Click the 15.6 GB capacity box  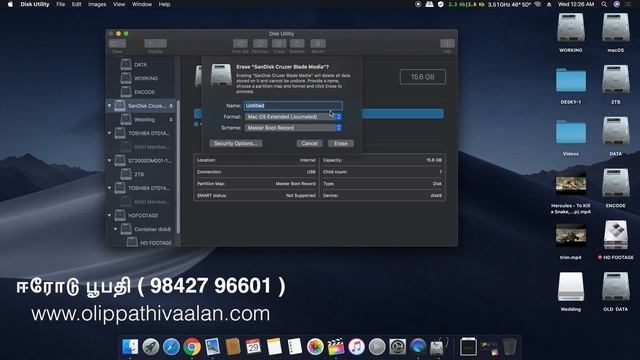pos(422,77)
